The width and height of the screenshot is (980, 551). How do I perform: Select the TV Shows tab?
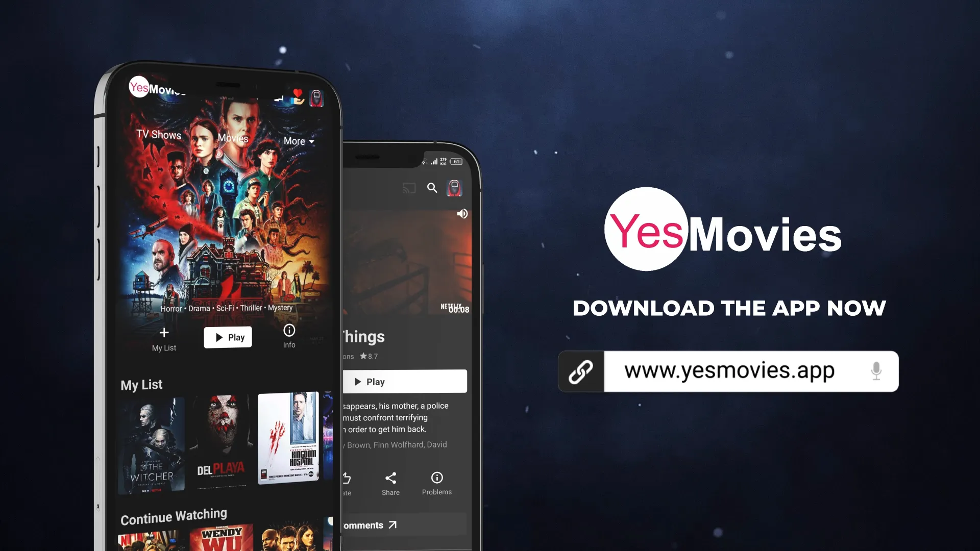pos(158,135)
